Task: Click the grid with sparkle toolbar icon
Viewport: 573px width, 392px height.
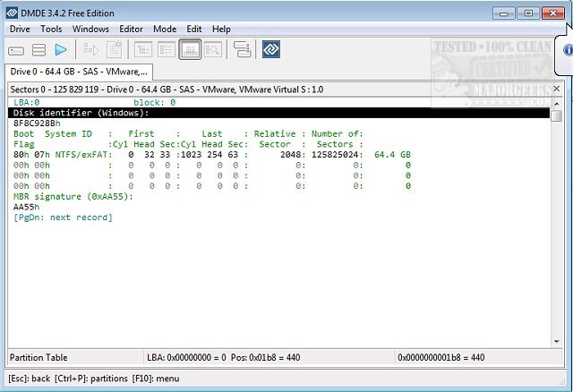Action: [x=115, y=49]
